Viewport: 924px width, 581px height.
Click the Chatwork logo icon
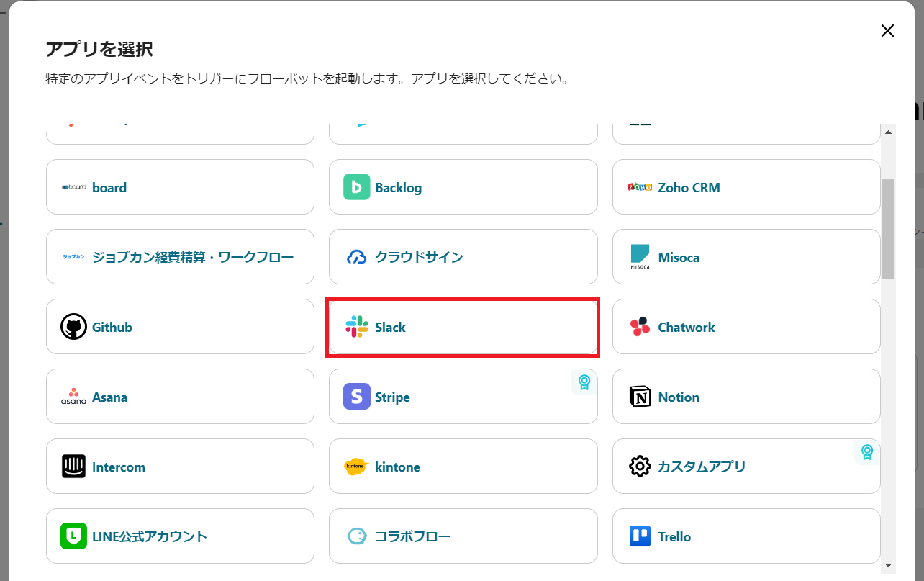640,327
